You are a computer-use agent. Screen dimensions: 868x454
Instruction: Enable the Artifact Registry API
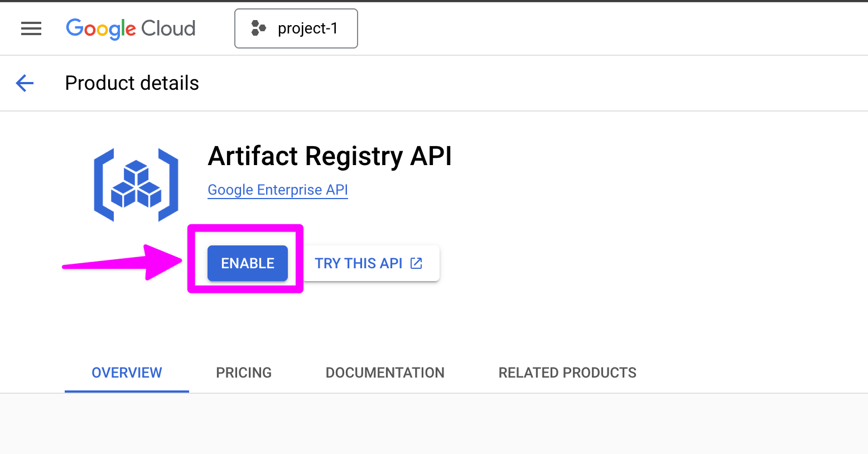coord(248,263)
